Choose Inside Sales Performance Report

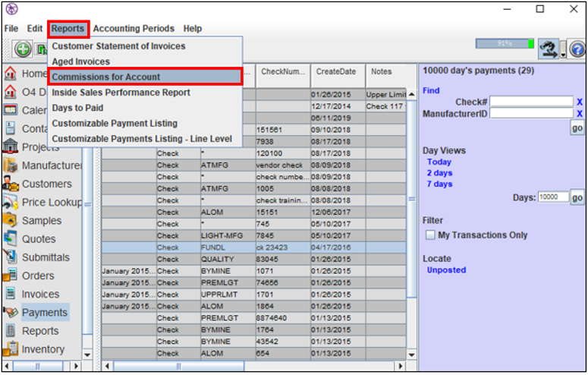145,93
